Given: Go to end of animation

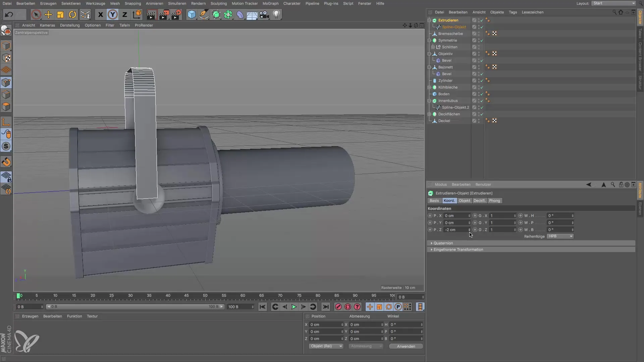Looking at the screenshot, I should pyautogui.click(x=325, y=307).
